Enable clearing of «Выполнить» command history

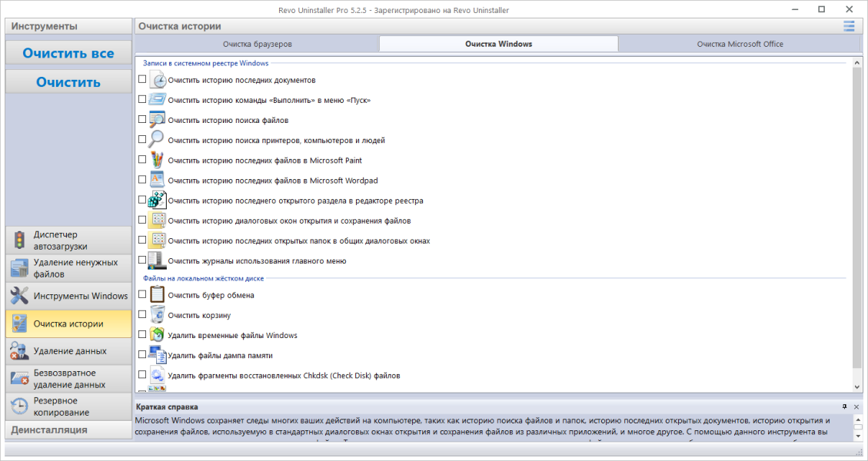(x=142, y=99)
